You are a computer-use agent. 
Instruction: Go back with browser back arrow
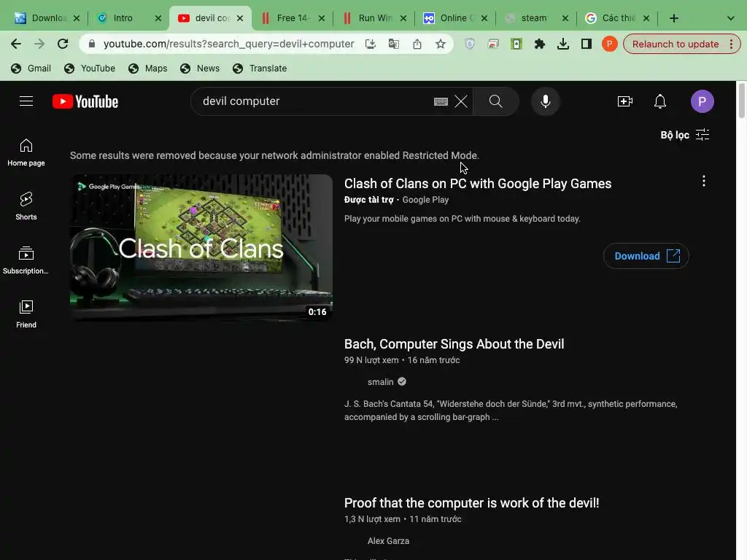pyautogui.click(x=16, y=44)
